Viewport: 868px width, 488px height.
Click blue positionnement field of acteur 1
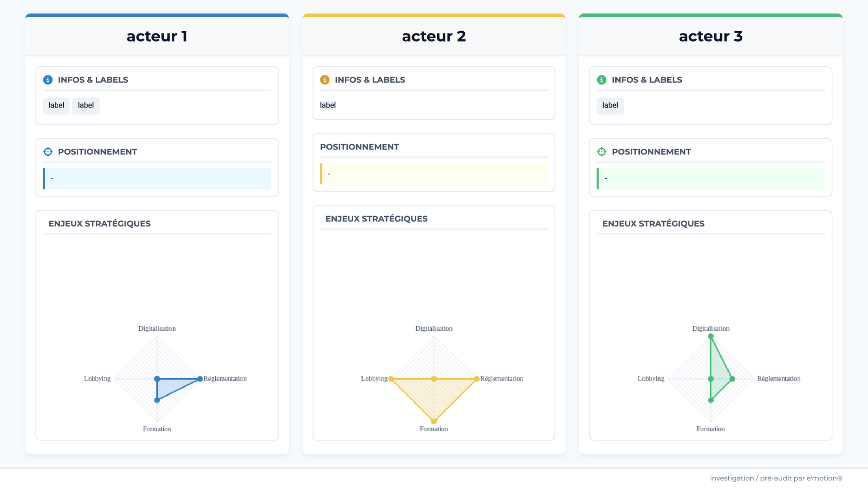point(157,178)
